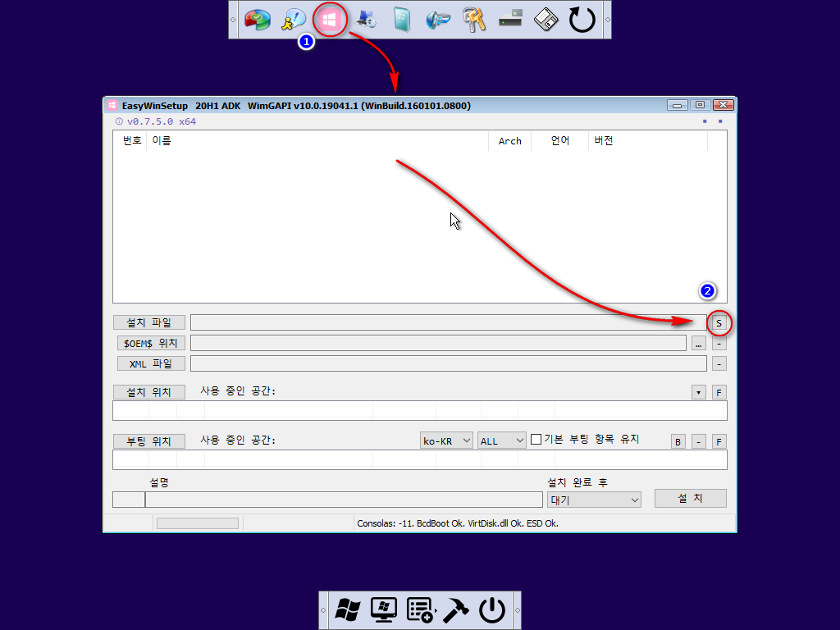Click the left diamond grip of top dock
840x630 pixels.
click(x=233, y=20)
